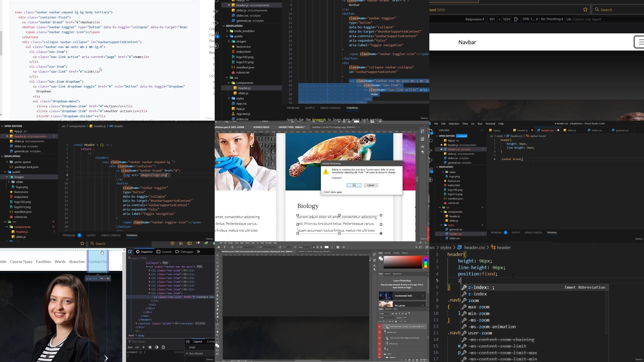Click inside the Photoshop color picker field
This screenshot has height=362, width=644.
pos(403,262)
